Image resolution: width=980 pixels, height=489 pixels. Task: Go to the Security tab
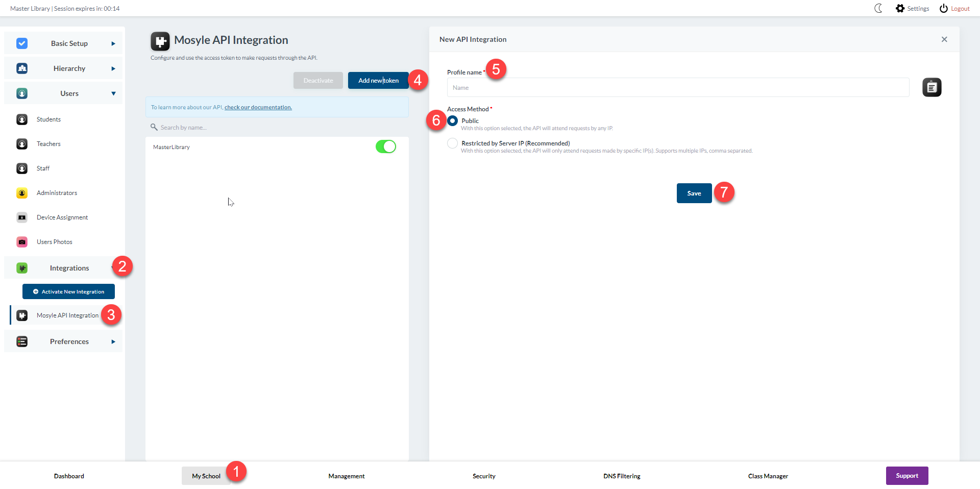484,476
